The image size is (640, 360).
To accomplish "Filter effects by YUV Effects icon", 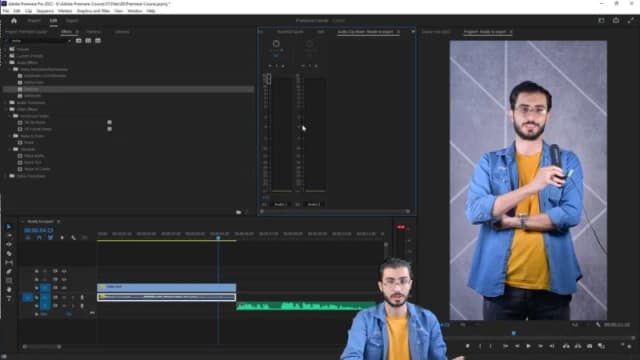I will coord(98,41).
